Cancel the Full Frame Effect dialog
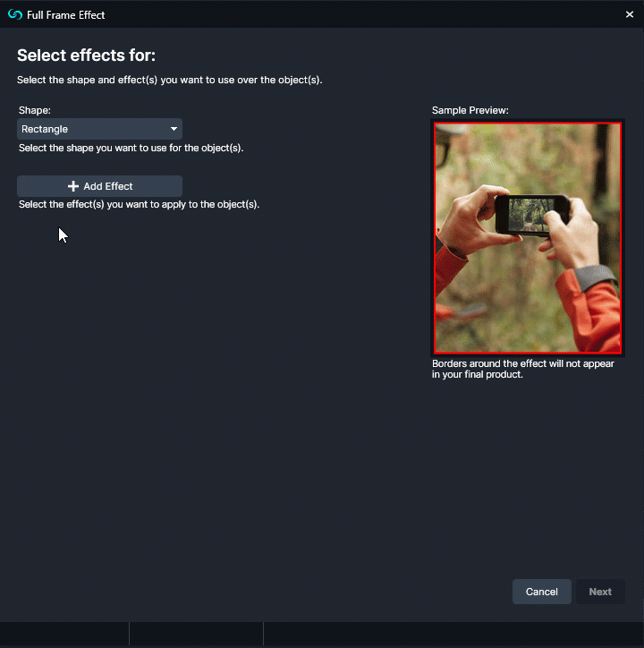644x648 pixels. 541,592
